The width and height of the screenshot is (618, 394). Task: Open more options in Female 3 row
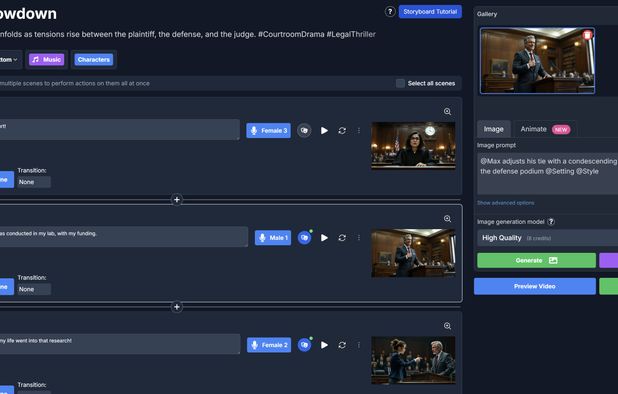click(359, 130)
